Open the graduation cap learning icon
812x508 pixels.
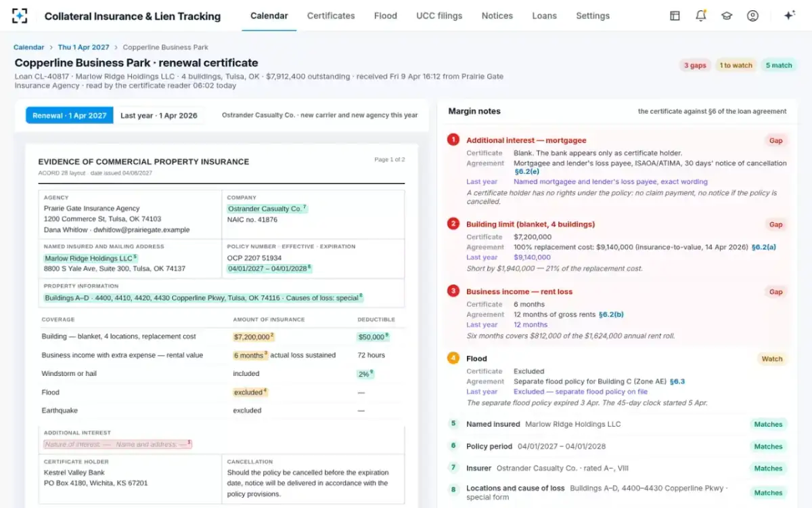727,16
